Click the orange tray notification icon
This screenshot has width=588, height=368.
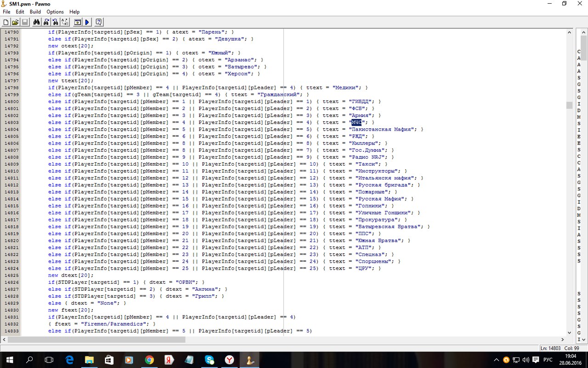click(506, 360)
